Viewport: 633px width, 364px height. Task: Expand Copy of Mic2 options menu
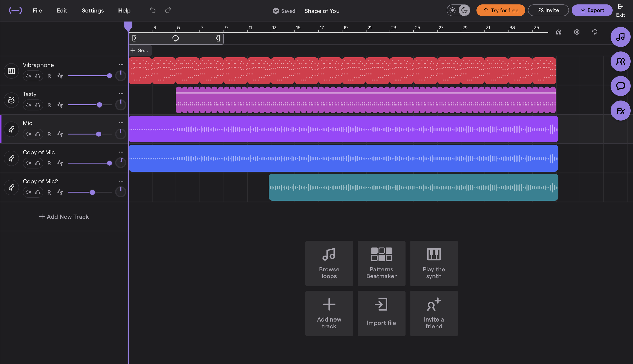[x=121, y=181]
